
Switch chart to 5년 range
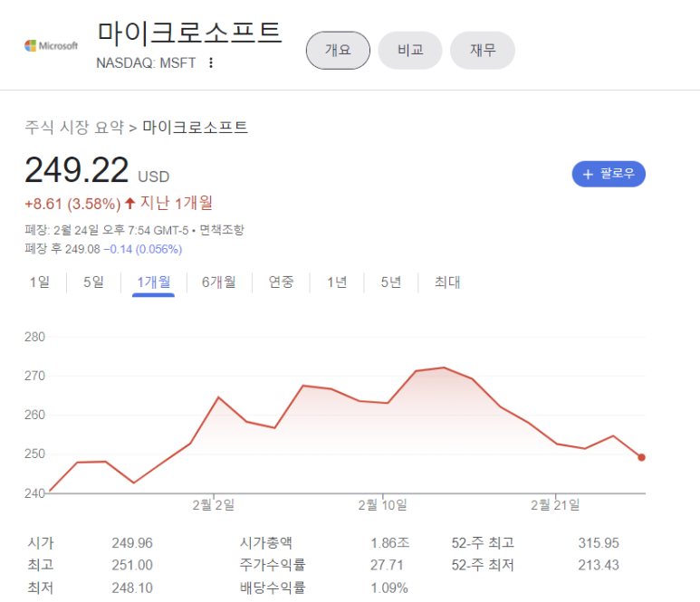[x=391, y=282]
